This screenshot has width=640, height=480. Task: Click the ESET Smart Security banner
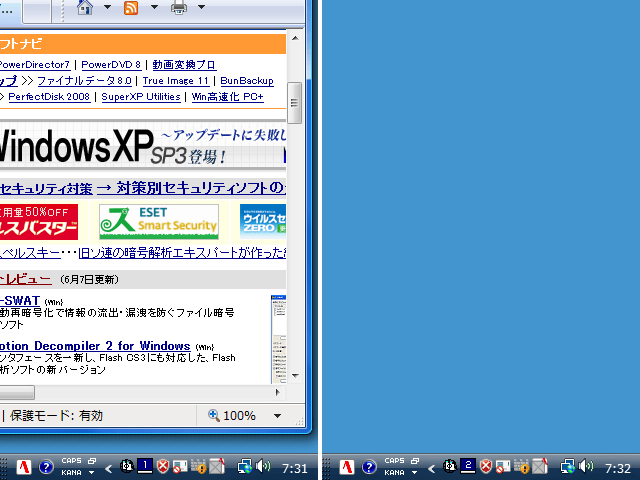coord(159,222)
